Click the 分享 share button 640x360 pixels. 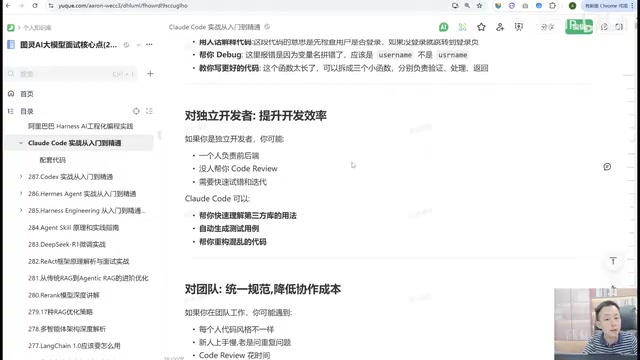[547, 27]
